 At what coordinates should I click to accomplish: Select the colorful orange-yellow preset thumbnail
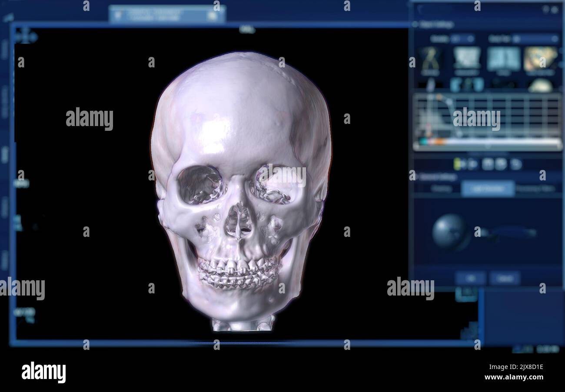(540, 59)
